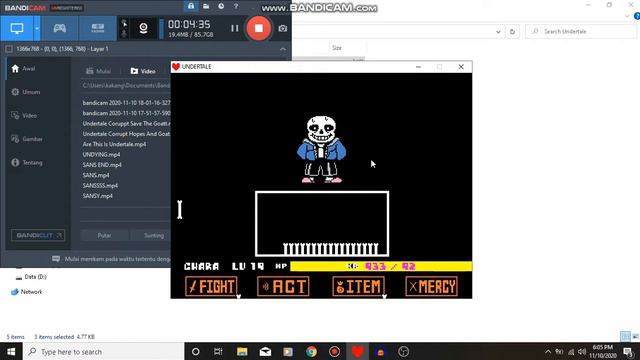Click the FIGHT button in Undertale
Viewport: 640px width, 360px height.
click(211, 286)
